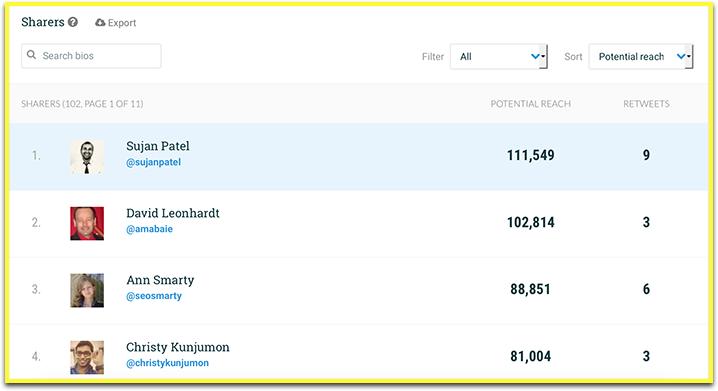Click Christy Kunjumon's avatar image
This screenshot has height=391, width=718.
pos(87,357)
